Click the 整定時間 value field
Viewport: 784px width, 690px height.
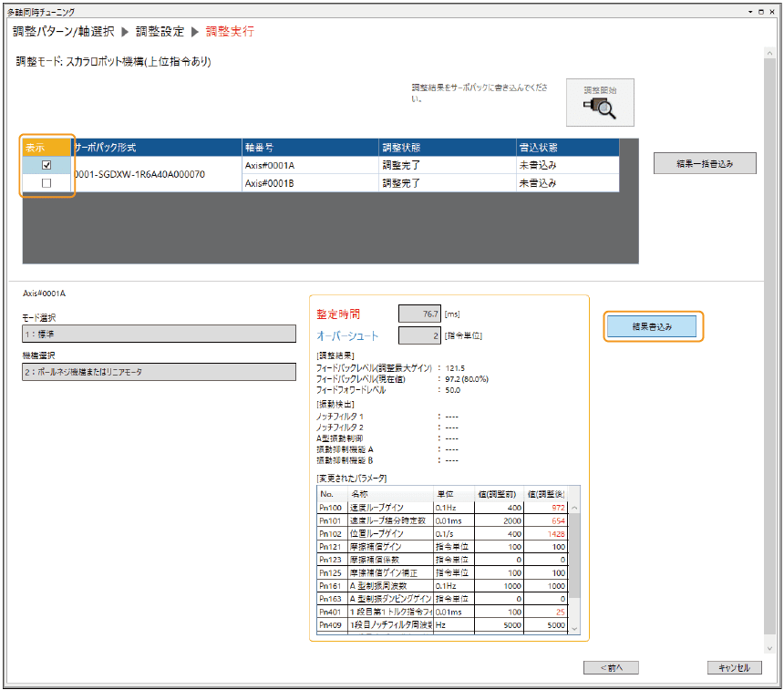pyautogui.click(x=419, y=314)
